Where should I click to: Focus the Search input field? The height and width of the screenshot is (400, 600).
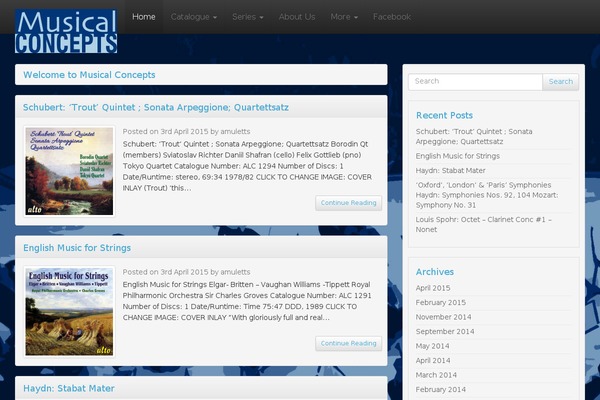pos(475,82)
